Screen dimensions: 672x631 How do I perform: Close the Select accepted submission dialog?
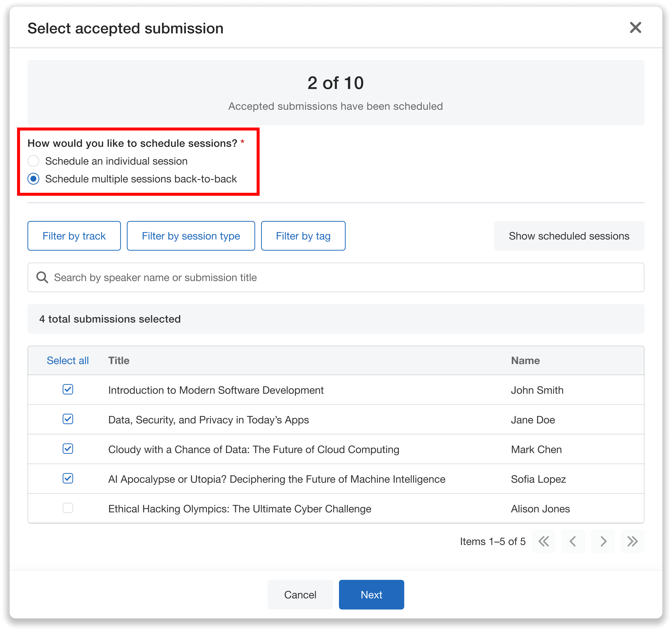tap(636, 28)
